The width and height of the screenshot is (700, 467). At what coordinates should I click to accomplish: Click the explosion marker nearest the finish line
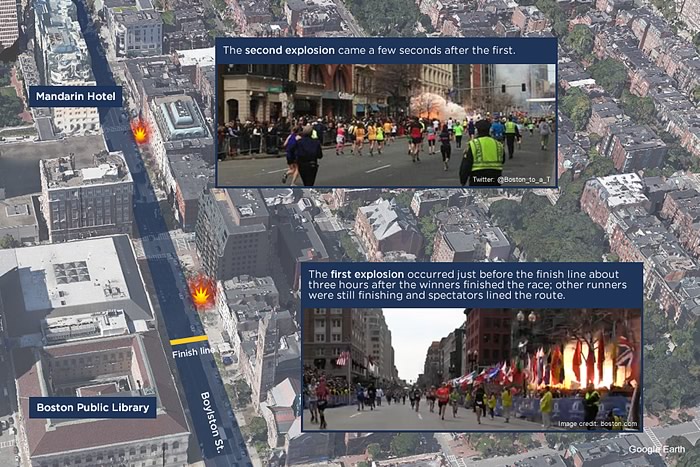[201, 294]
